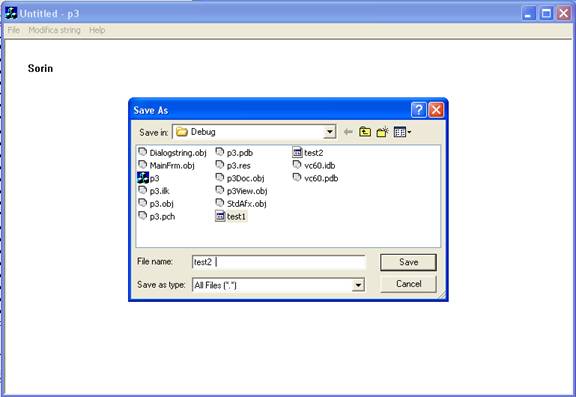This screenshot has width=576, height=397.
Task: Select the p3View.obj file name
Action: tap(247, 191)
